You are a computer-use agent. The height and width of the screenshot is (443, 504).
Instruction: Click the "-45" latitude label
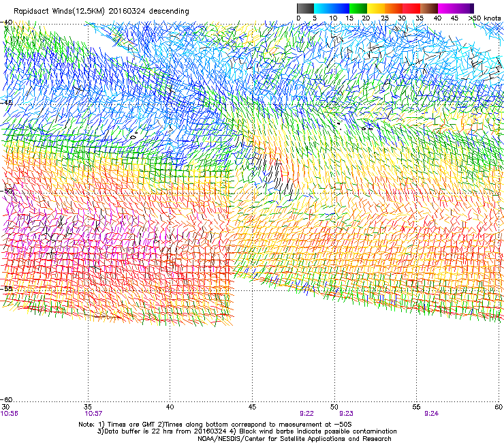tap(7, 103)
